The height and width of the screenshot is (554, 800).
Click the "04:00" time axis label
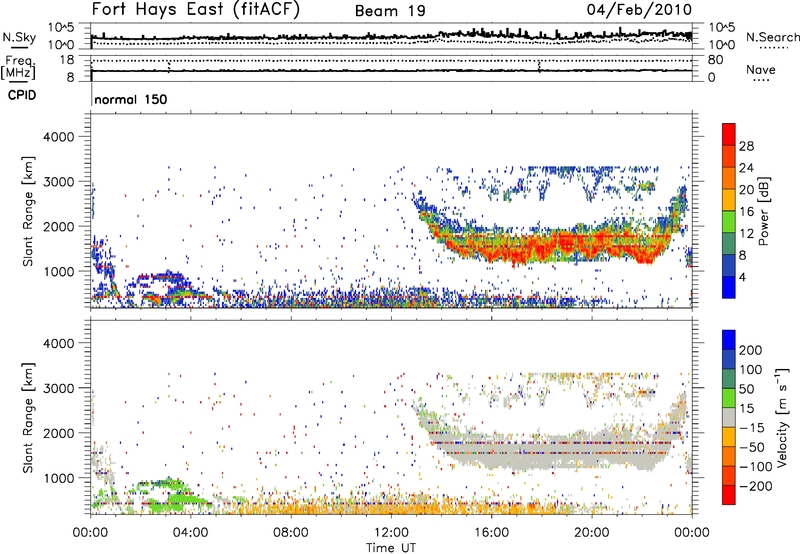[x=191, y=533]
